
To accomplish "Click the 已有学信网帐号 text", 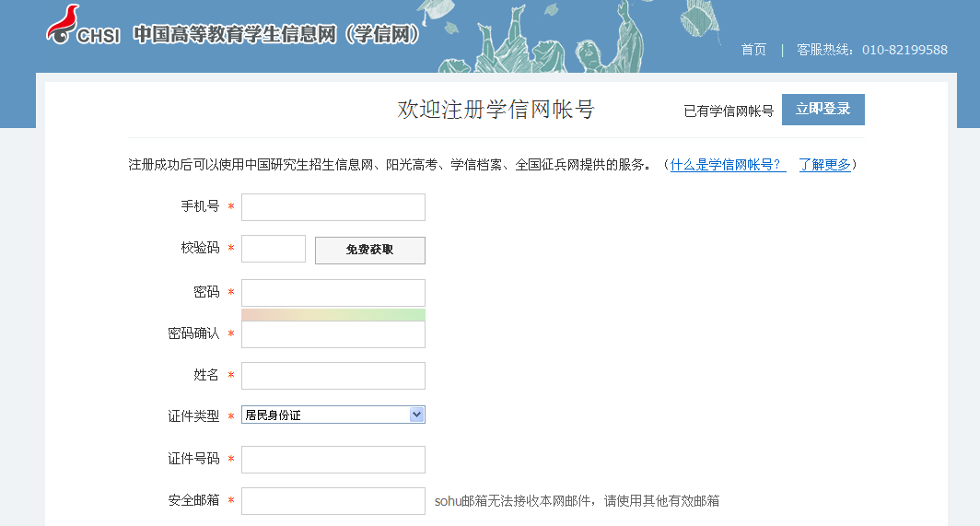I will pos(728,111).
